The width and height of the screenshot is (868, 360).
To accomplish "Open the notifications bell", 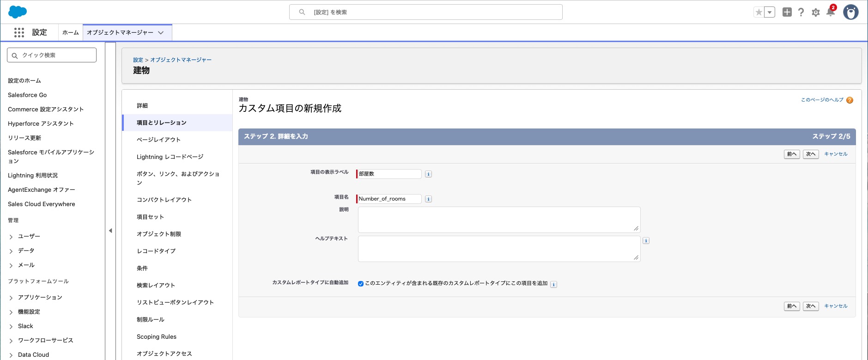I will pos(831,12).
